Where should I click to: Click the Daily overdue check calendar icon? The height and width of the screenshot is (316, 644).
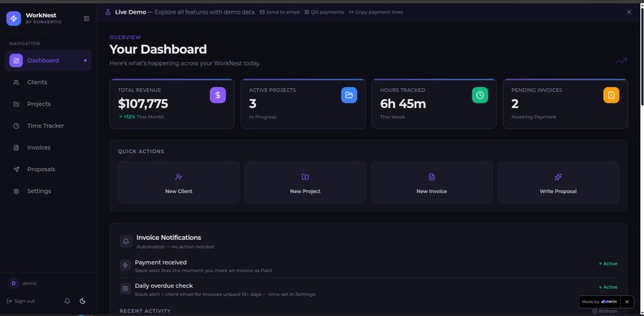point(125,289)
